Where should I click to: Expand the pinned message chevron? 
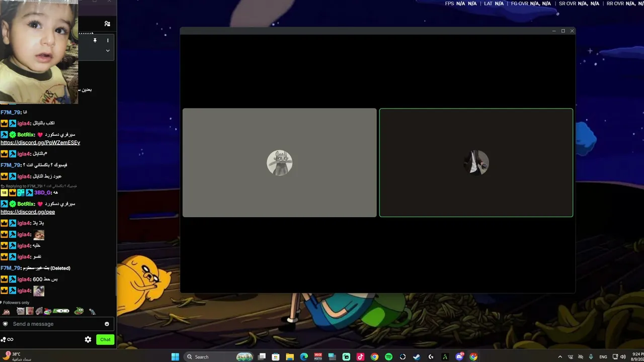click(x=108, y=51)
